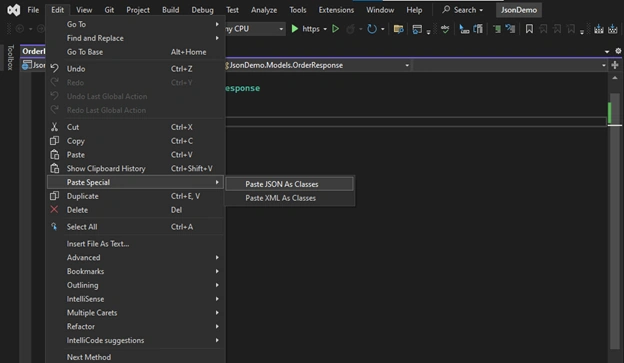Click the Select All cursor icon
The width and height of the screenshot is (624, 363).
[54, 226]
